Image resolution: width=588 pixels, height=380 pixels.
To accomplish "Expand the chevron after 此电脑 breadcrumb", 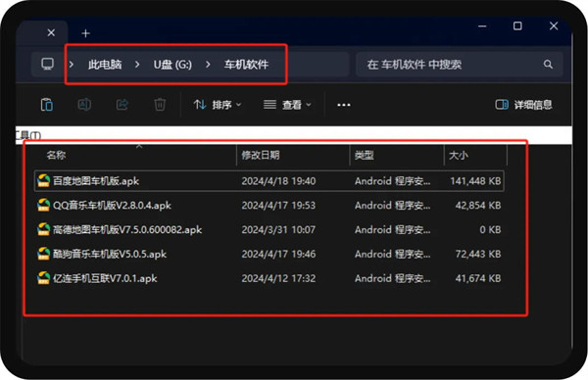I will point(137,65).
